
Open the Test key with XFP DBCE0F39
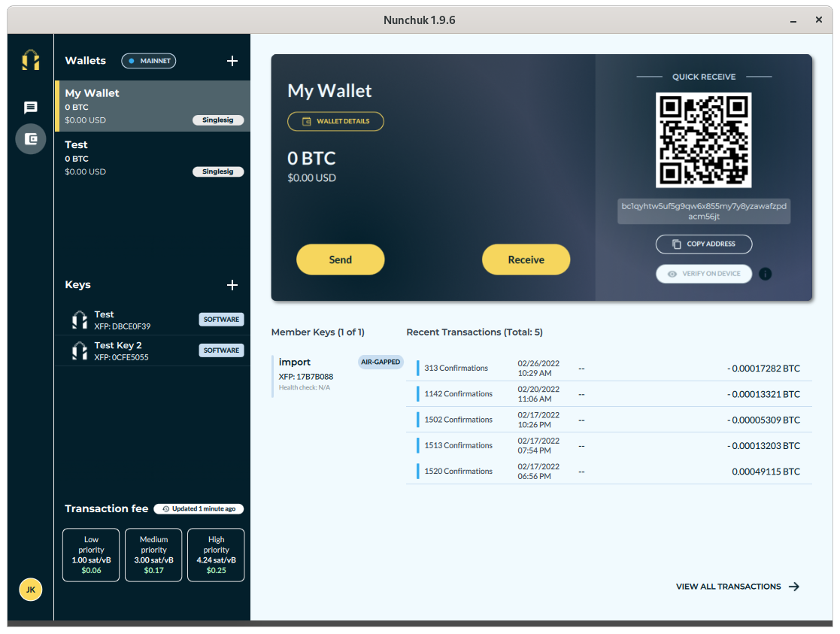tap(153, 320)
